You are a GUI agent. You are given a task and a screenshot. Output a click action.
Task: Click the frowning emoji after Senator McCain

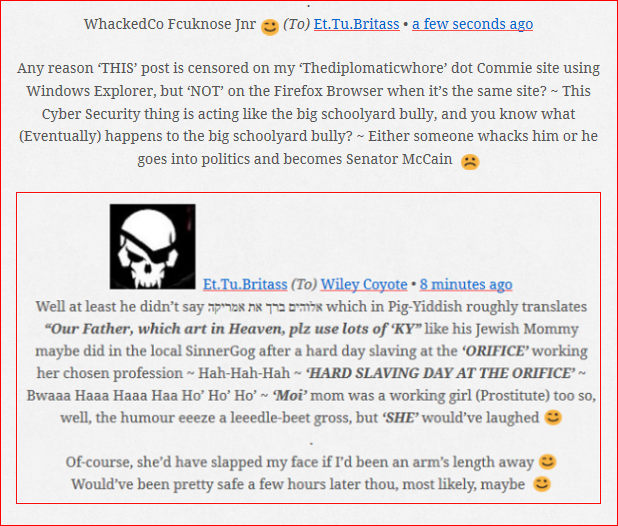[470, 161]
